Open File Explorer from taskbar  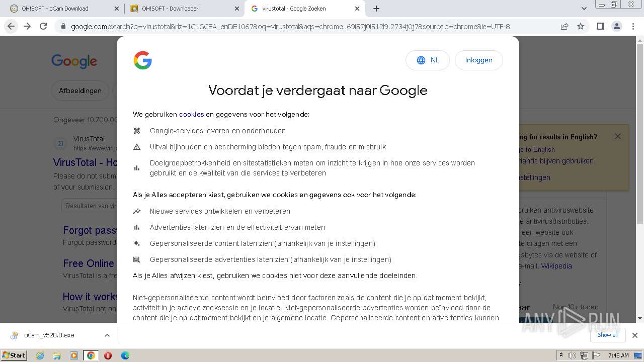pos(57,355)
